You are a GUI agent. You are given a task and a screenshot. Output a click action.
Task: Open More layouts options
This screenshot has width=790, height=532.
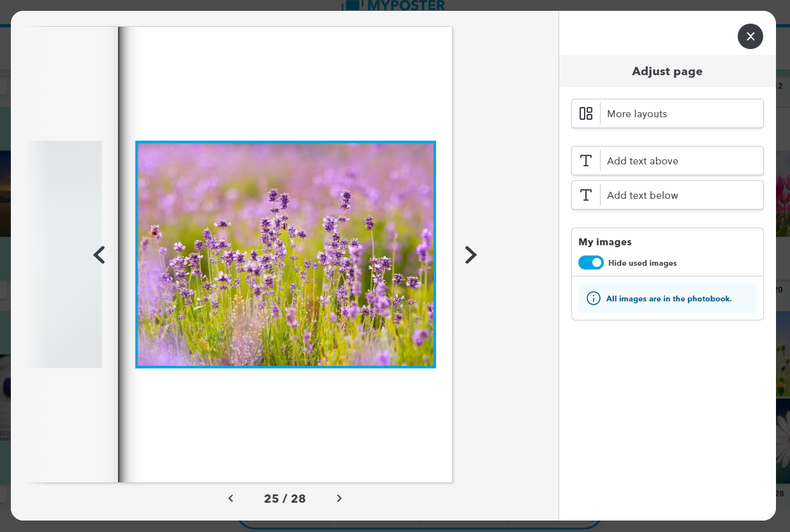pos(680,113)
